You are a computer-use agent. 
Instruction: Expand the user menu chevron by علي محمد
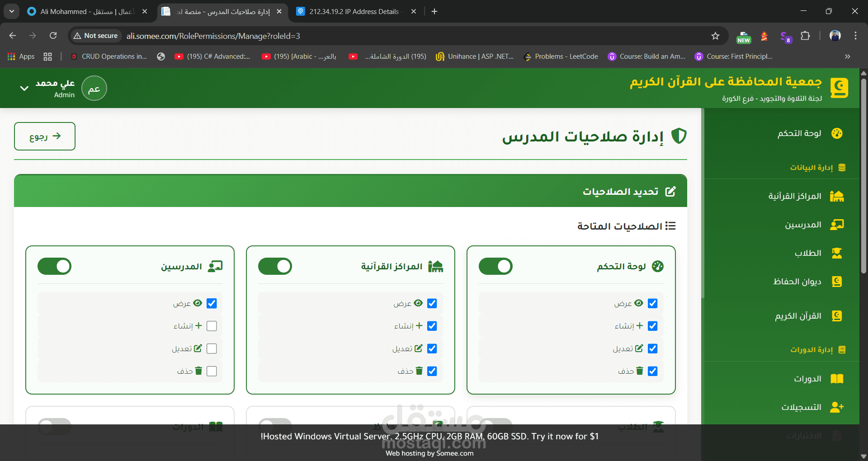pyautogui.click(x=24, y=88)
